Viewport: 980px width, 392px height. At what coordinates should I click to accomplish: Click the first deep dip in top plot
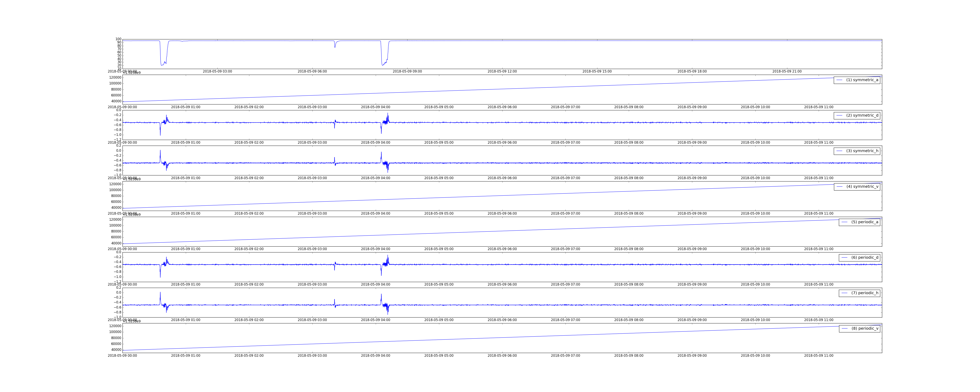pos(163,53)
